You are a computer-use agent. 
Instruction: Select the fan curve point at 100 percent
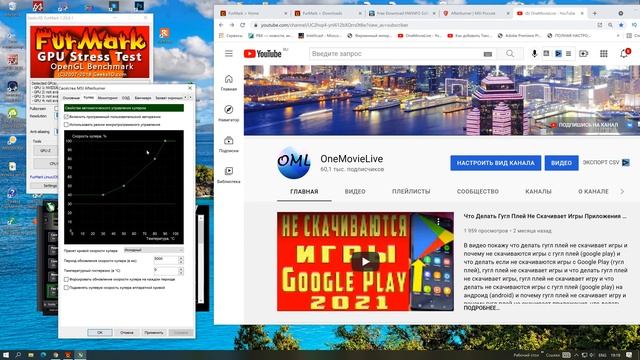pos(165,141)
